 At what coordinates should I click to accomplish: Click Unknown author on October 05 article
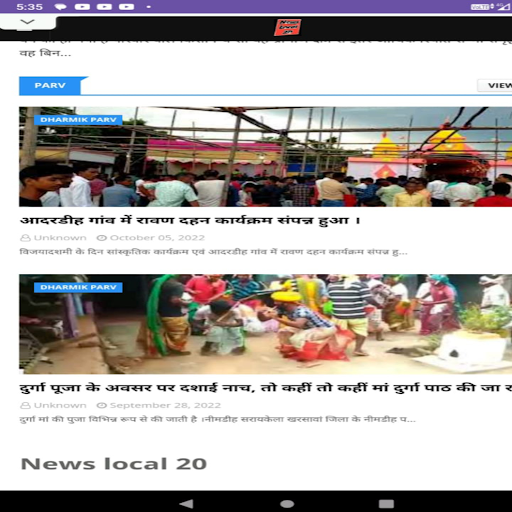[60, 238]
